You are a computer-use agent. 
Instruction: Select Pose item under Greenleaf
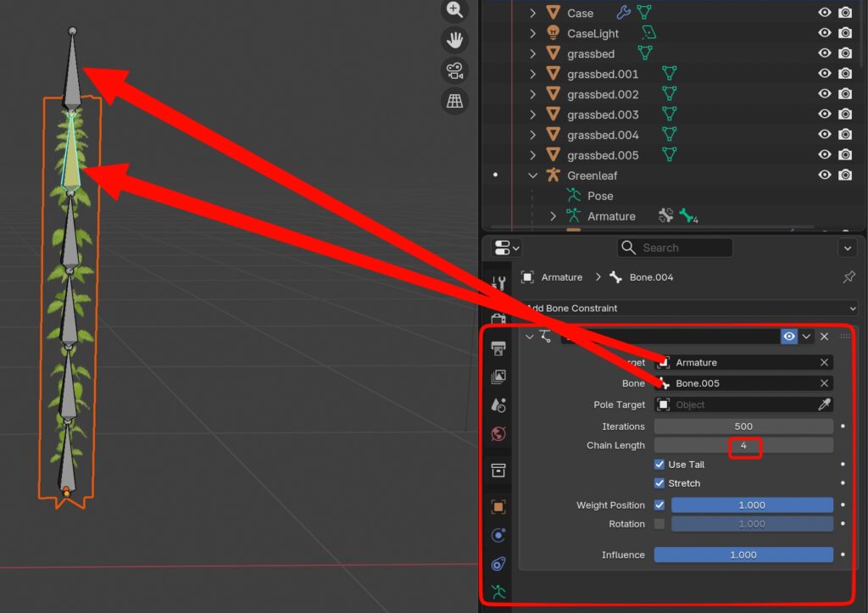pos(599,196)
